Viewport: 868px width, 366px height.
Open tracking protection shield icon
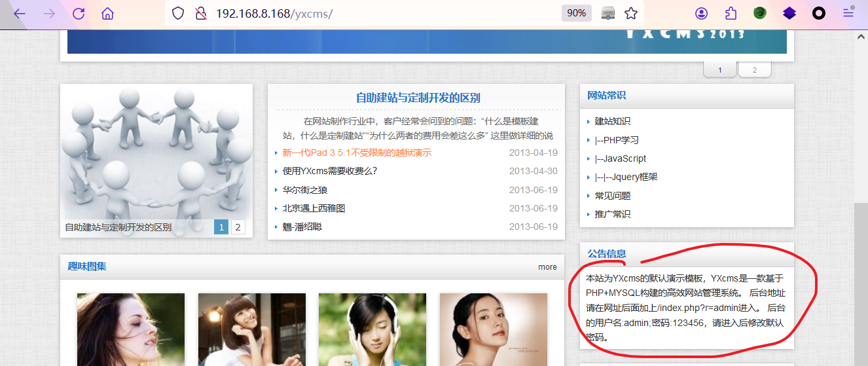pos(178,13)
